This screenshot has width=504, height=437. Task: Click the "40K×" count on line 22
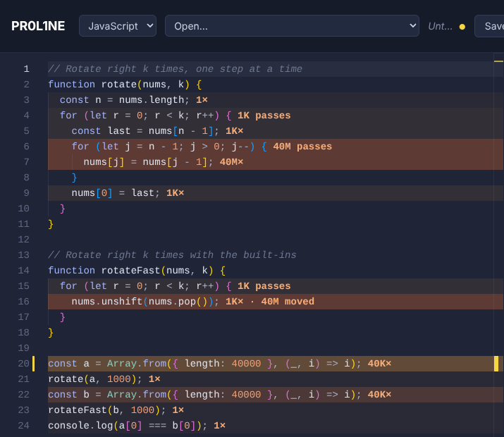click(x=379, y=395)
